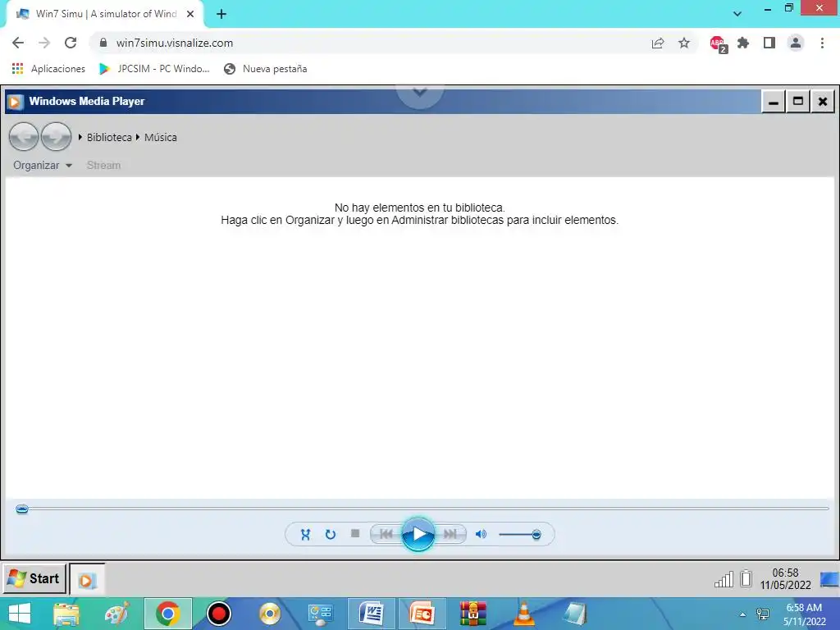Show hidden system tray icons

[742, 614]
